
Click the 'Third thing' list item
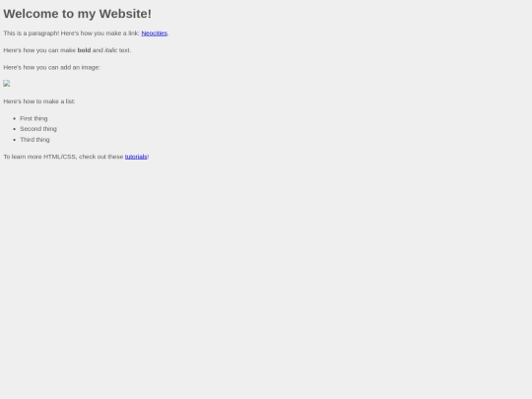tap(34, 140)
